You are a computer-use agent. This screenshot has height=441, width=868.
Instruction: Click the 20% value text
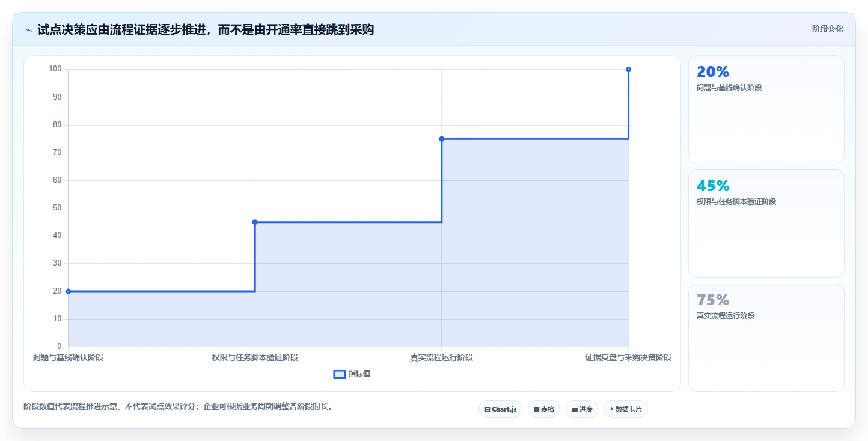coord(713,71)
